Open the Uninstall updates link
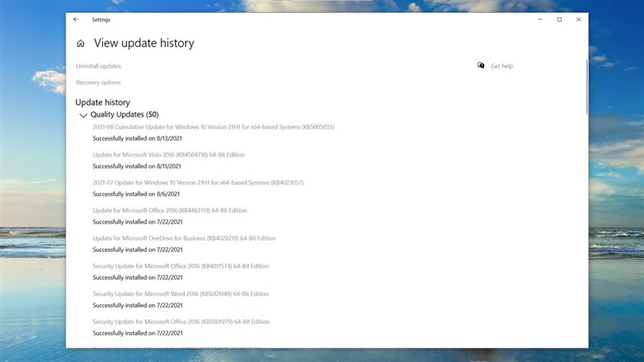The image size is (644, 362). click(98, 66)
